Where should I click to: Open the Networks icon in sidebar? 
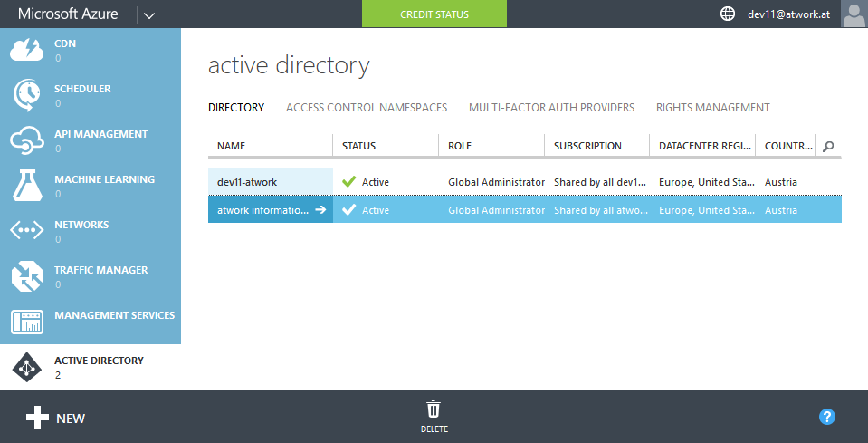(26, 231)
